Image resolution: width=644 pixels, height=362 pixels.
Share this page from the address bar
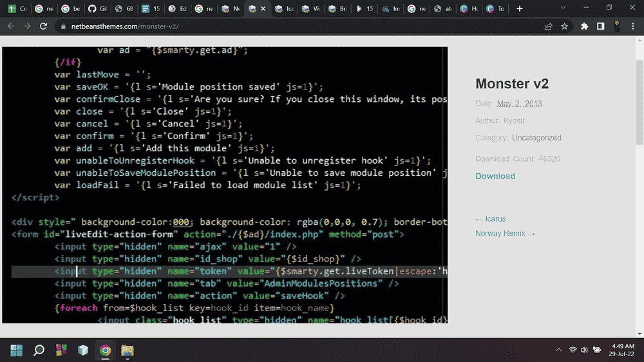click(x=548, y=26)
